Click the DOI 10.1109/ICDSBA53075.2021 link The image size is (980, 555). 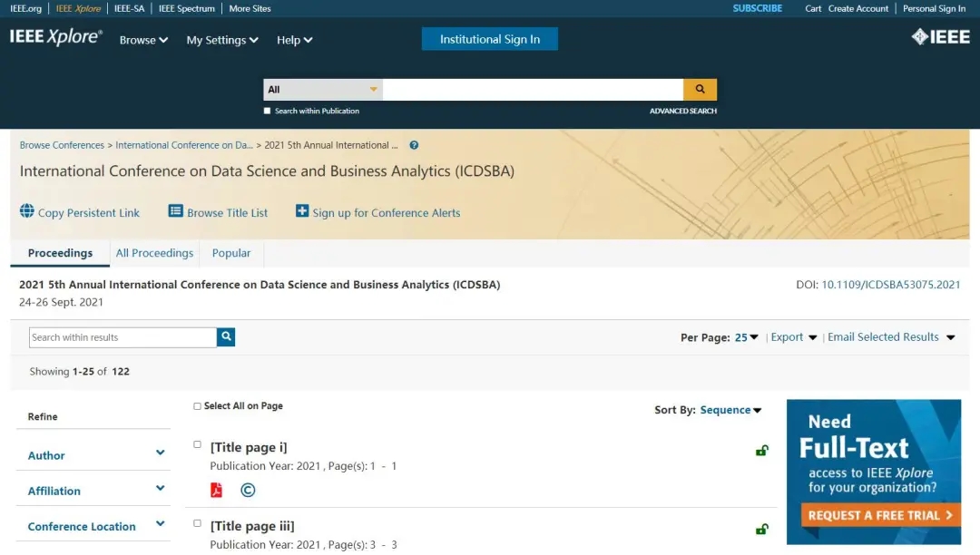pos(891,284)
